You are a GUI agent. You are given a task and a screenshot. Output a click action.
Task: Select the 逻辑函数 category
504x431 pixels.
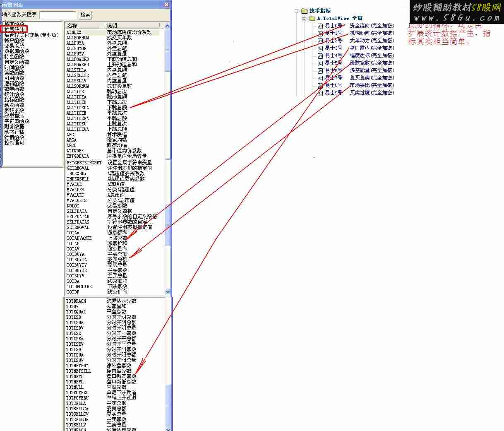(x=14, y=83)
